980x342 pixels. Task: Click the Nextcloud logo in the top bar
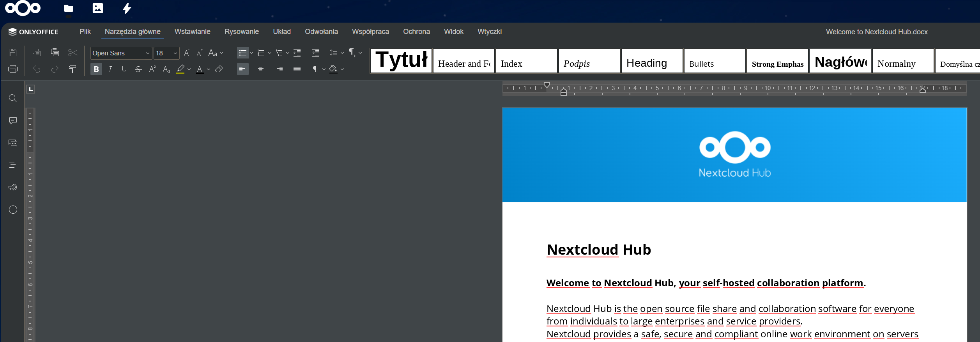tap(23, 8)
